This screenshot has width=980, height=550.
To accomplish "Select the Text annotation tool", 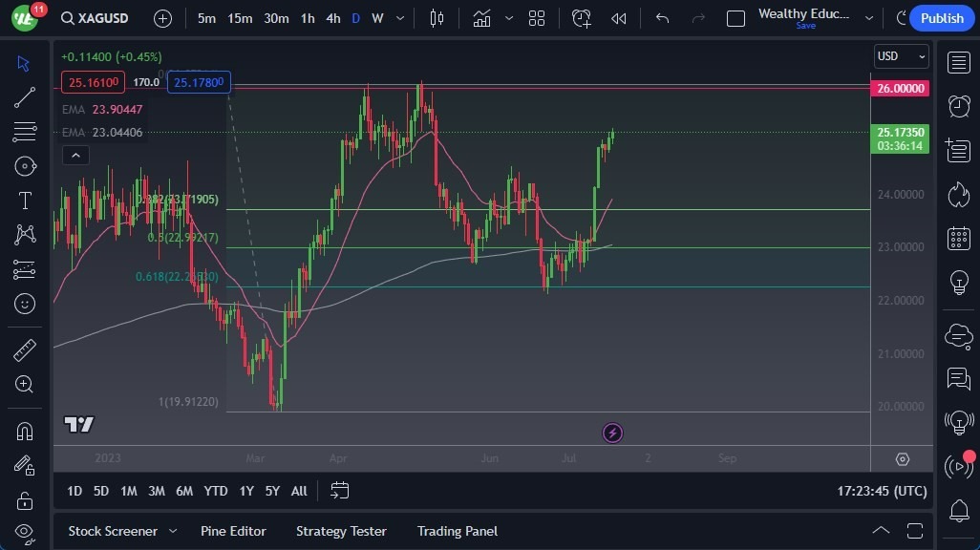I will point(25,201).
